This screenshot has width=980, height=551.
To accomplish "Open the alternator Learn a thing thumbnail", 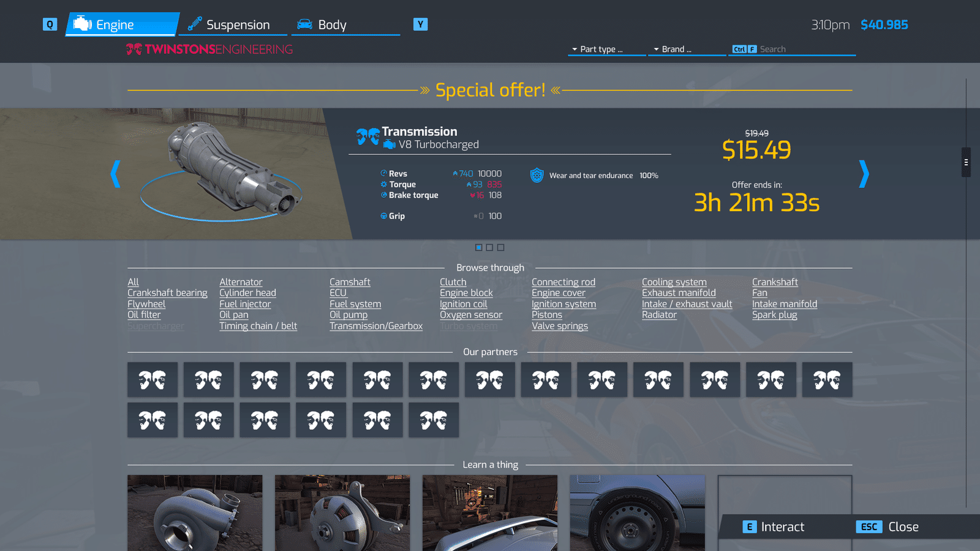I will [342, 513].
